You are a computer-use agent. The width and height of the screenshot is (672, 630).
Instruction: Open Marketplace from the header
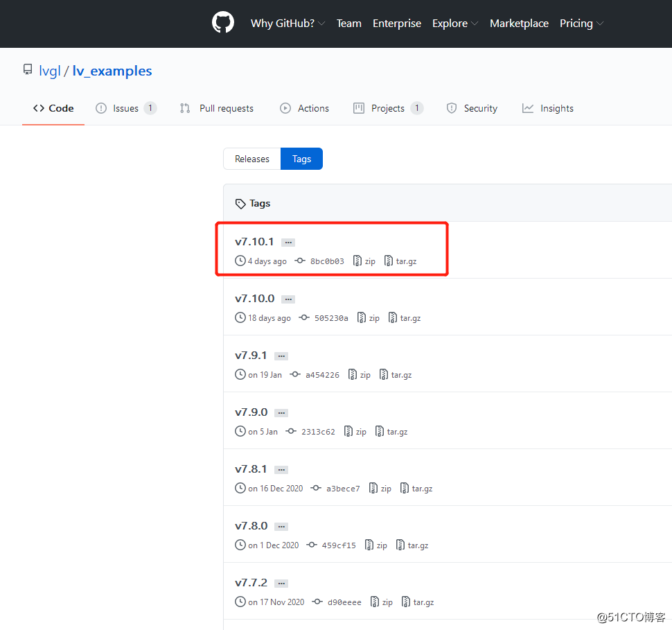point(519,23)
